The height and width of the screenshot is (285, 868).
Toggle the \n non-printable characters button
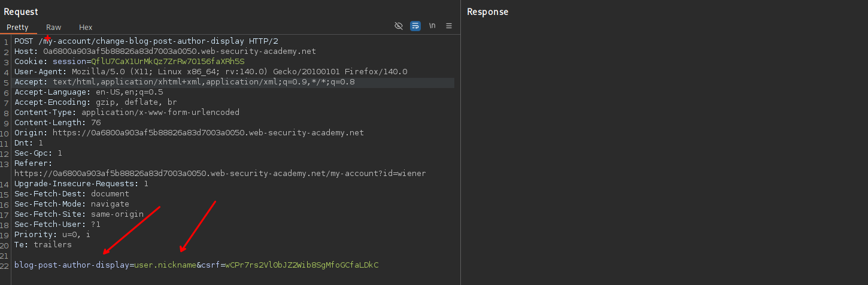point(432,26)
